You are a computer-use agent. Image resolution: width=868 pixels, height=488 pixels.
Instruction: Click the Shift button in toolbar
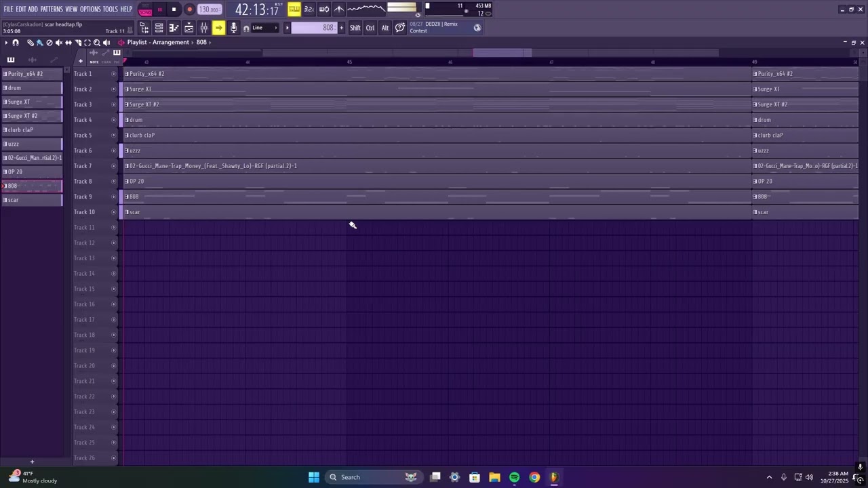355,28
